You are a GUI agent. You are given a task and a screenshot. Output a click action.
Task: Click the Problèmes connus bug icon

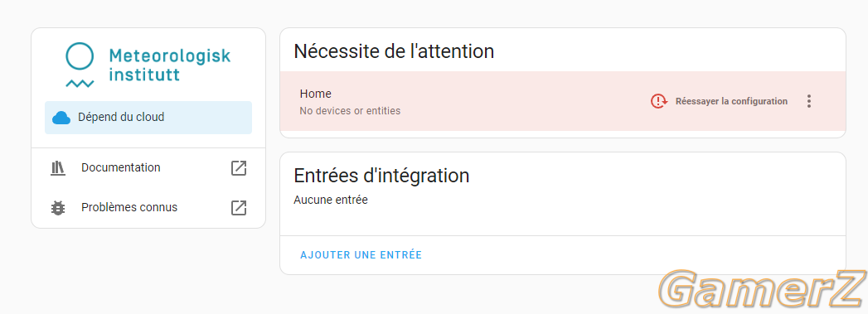click(57, 208)
